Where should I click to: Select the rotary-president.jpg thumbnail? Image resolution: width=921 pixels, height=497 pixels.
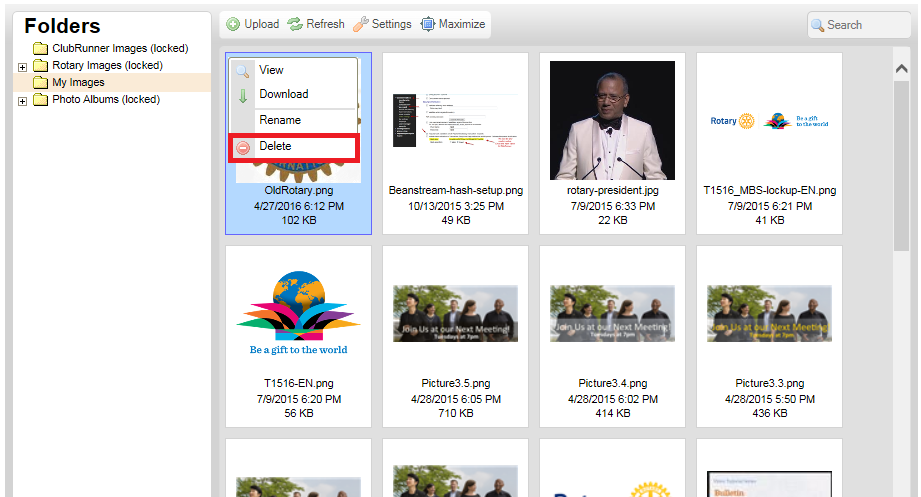[612, 121]
